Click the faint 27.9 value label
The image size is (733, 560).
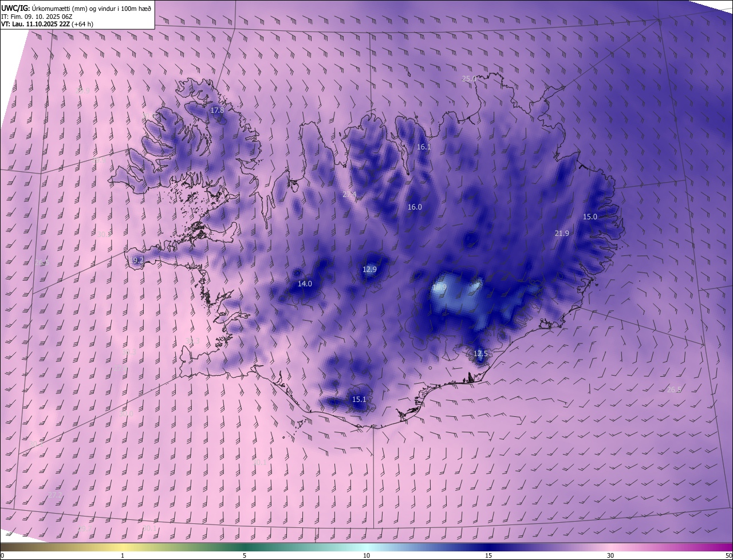click(120, 368)
